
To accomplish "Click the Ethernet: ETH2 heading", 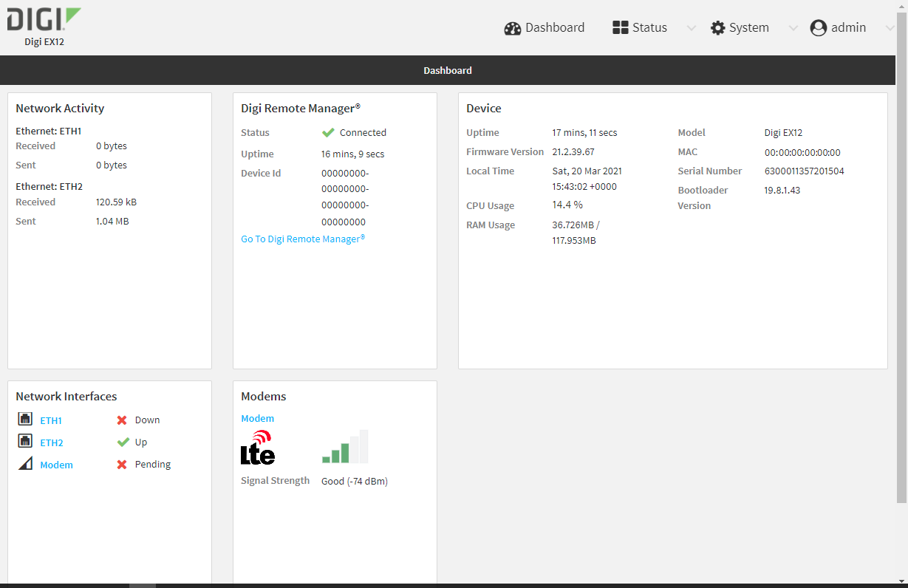I will pos(49,186).
